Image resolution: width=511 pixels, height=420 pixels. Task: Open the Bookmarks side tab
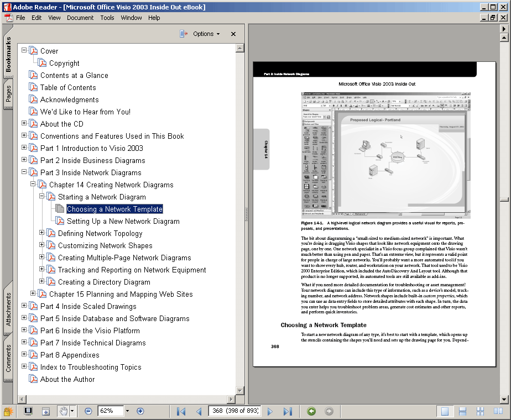coord(8,55)
